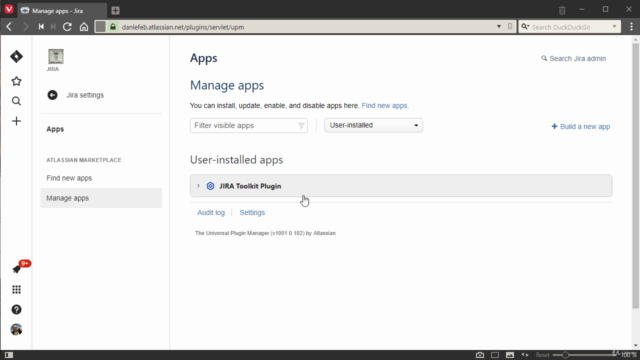The image size is (640, 360).
Task: Bookmark this page via bookmark icon
Action: point(510,27)
